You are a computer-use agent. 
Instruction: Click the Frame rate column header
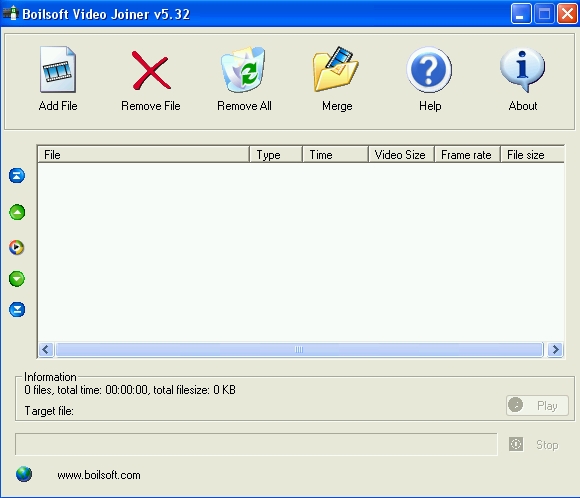pos(467,155)
